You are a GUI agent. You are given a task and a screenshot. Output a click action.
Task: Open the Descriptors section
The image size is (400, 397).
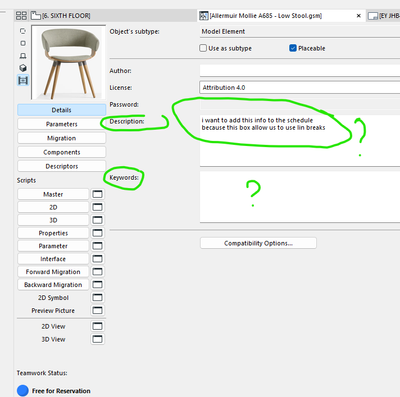[61, 166]
